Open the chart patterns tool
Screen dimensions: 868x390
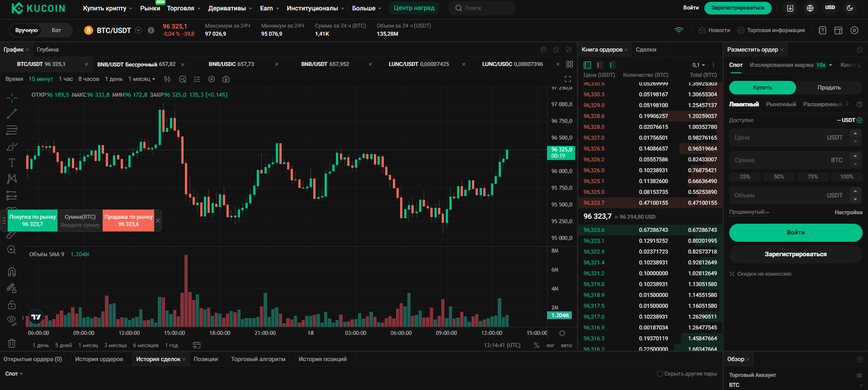click(12, 179)
